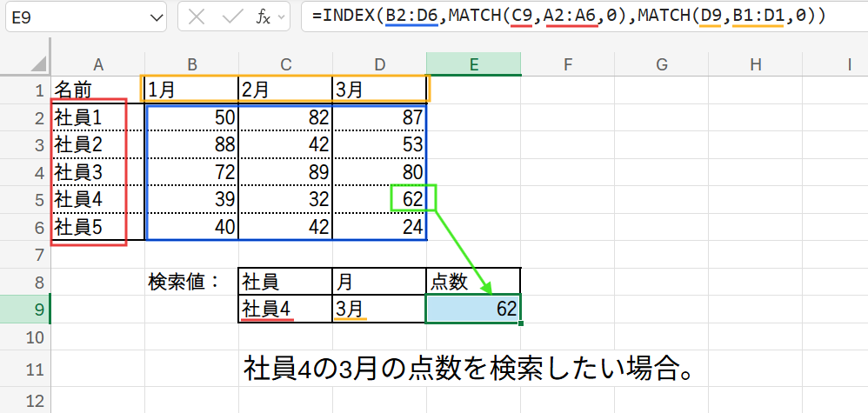Click the value 50 in cell B2

(191, 117)
